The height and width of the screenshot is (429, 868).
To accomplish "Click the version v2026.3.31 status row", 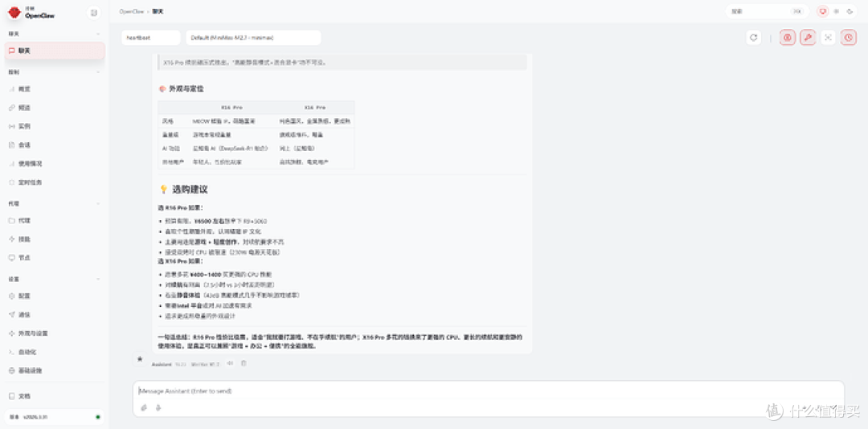I will (55, 417).
